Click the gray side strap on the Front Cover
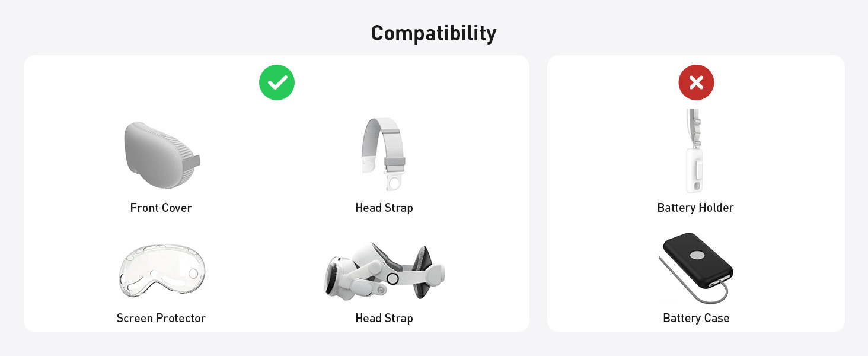The image size is (868, 356). tap(193, 161)
